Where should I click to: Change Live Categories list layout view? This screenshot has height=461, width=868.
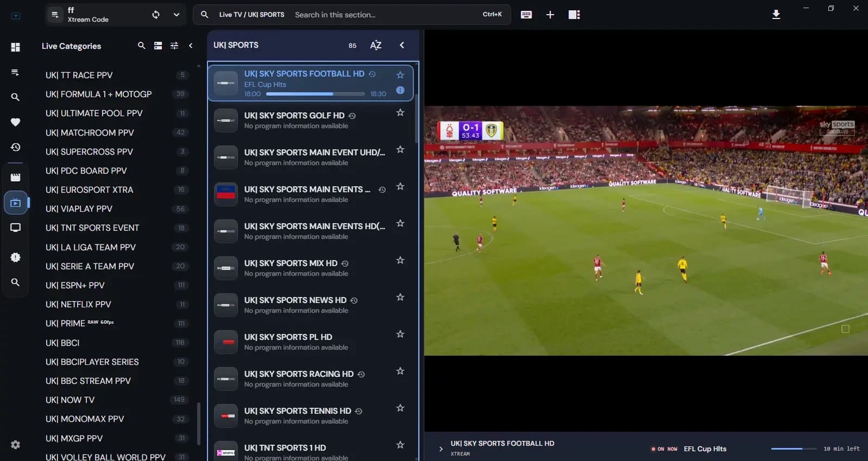coord(158,46)
